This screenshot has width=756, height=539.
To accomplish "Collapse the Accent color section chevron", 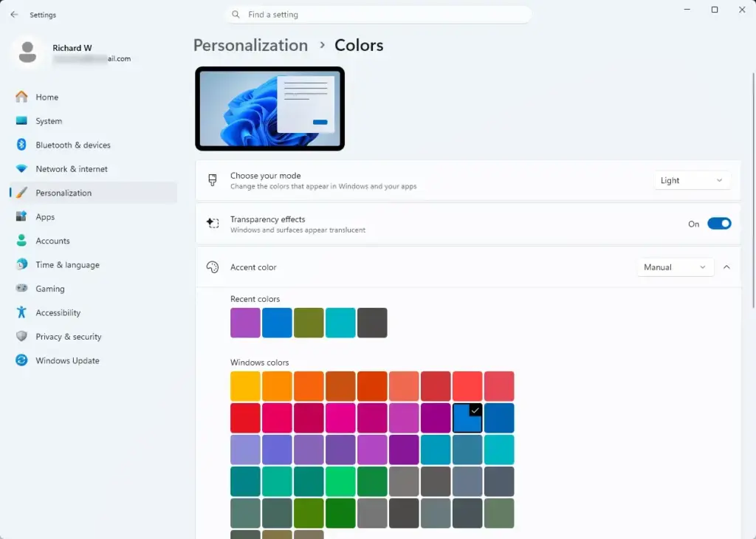I will point(726,267).
